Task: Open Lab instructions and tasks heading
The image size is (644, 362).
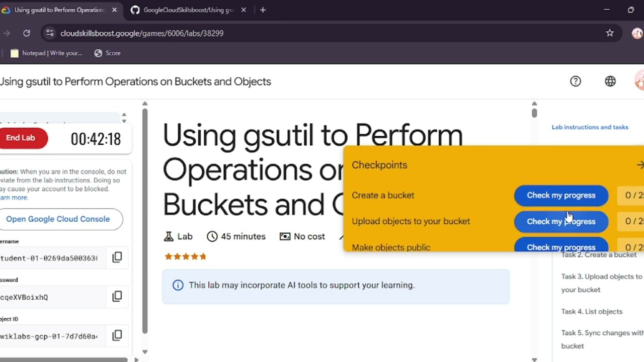Action: (x=590, y=127)
